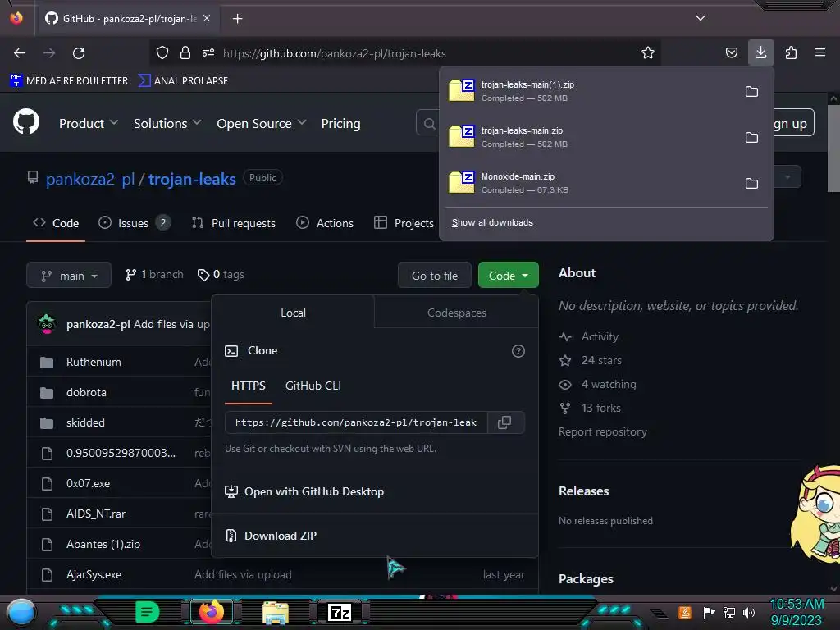Open the pankoza2-pl owner link
The width and height of the screenshot is (840, 630).
click(90, 179)
